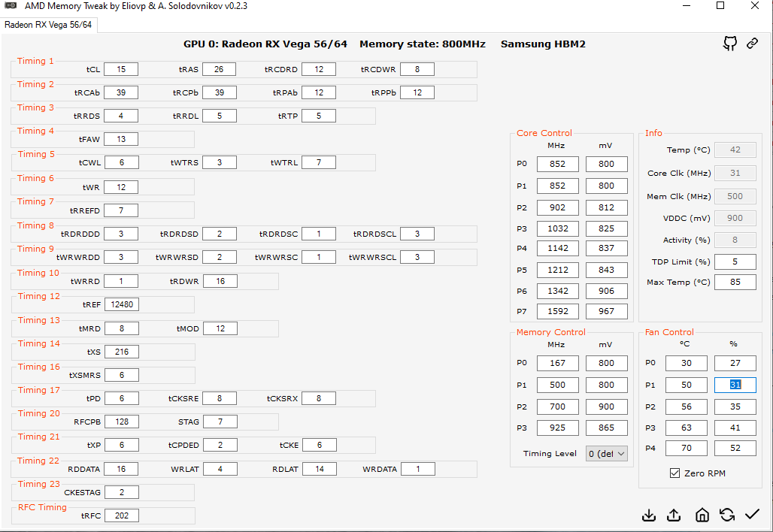Click Fan Control P1 percent field 31
This screenshot has height=532, width=773.
pos(735,385)
